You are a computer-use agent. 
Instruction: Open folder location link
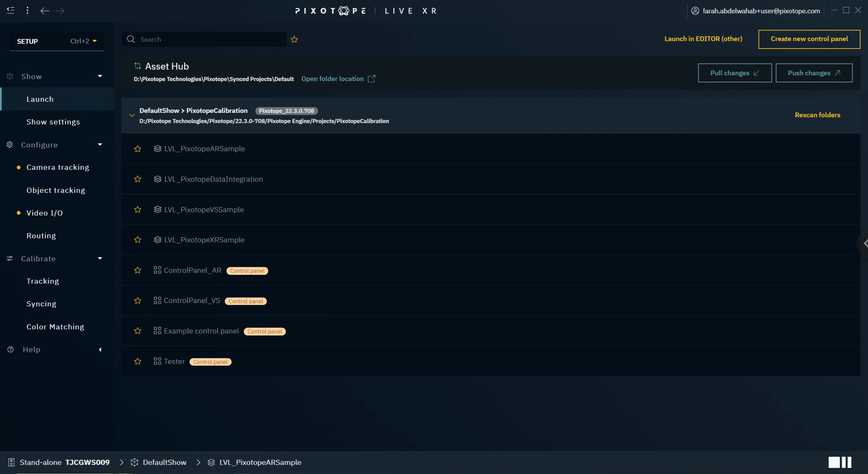pyautogui.click(x=332, y=78)
